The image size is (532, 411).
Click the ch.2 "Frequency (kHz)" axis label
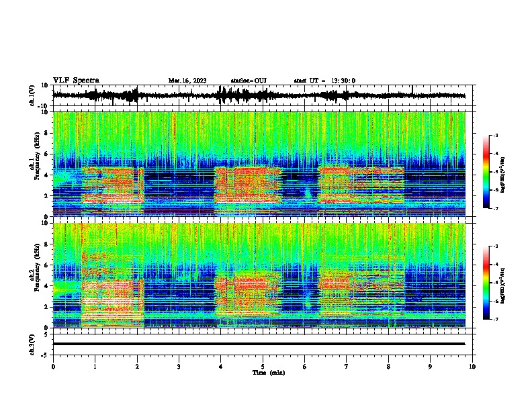click(37, 267)
